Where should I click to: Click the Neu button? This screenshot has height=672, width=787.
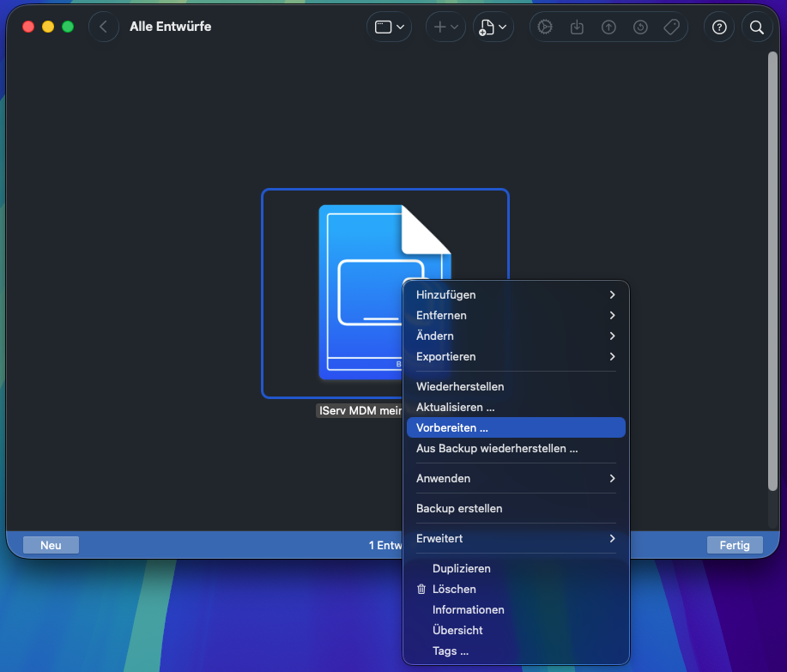51,545
